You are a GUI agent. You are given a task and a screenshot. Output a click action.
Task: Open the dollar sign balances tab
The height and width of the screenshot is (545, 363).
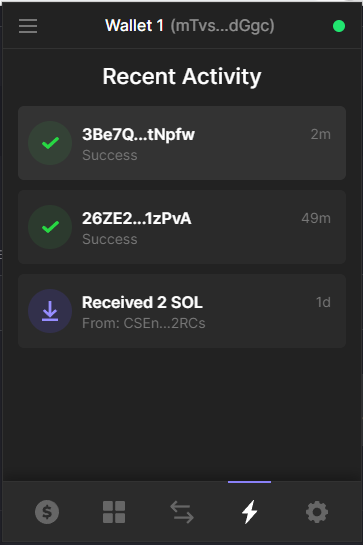tap(47, 512)
